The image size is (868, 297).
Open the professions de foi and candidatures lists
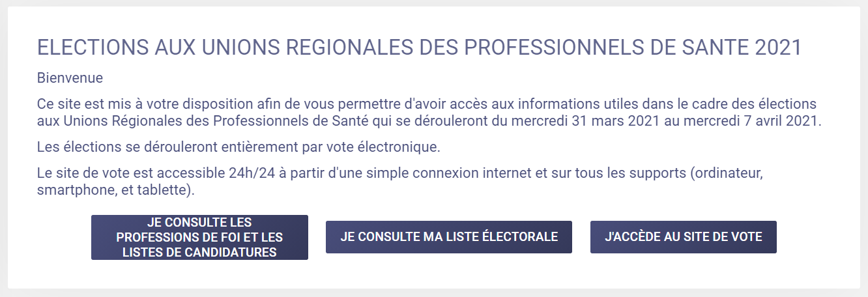point(199,238)
